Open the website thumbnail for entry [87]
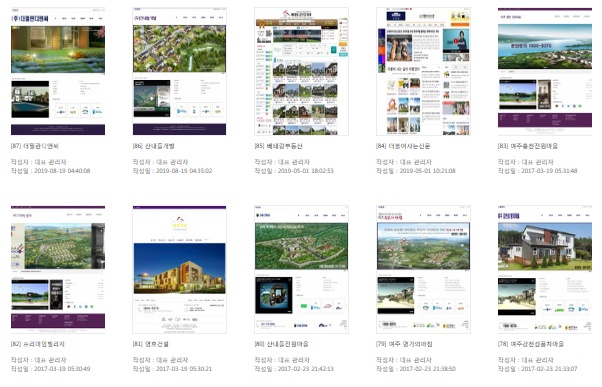The height and width of the screenshot is (387, 602). [x=58, y=71]
